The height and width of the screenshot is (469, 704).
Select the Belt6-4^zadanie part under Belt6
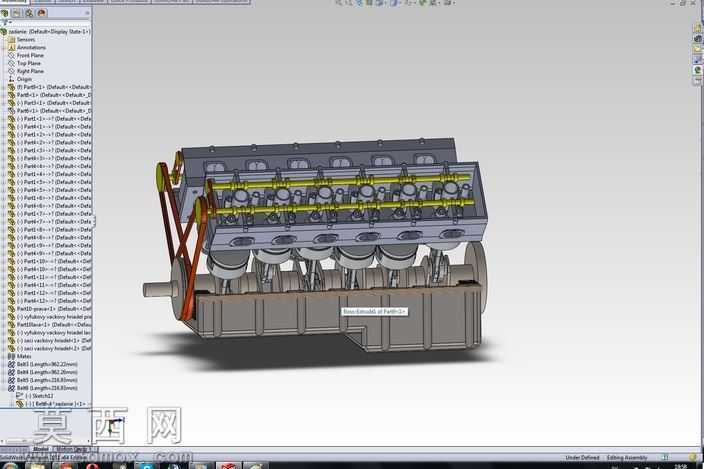point(51,403)
